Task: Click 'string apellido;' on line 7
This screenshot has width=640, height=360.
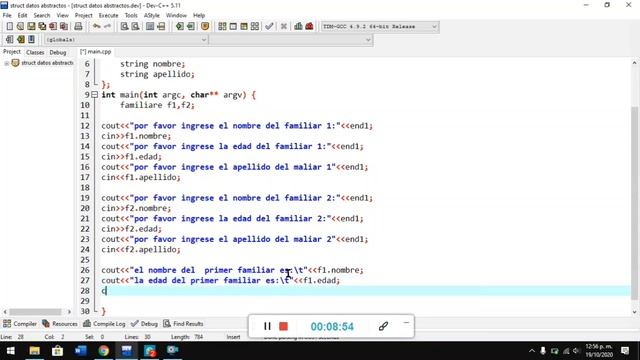Action: [x=157, y=74]
